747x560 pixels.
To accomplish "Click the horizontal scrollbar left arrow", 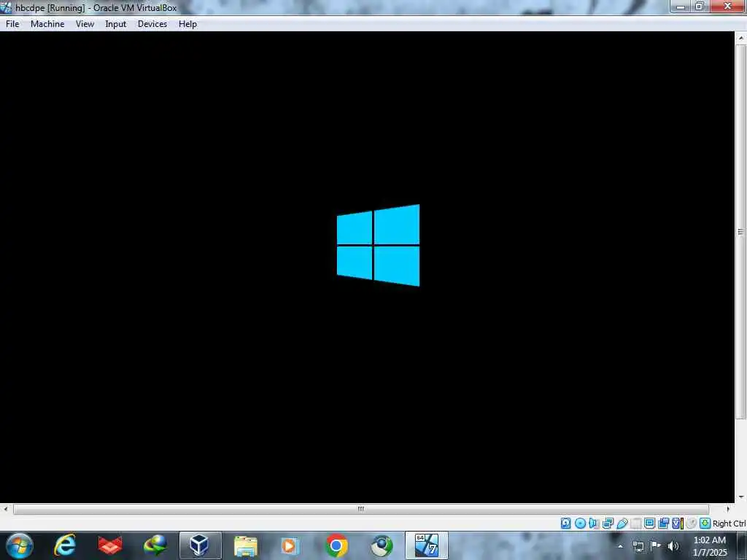I will [5, 509].
